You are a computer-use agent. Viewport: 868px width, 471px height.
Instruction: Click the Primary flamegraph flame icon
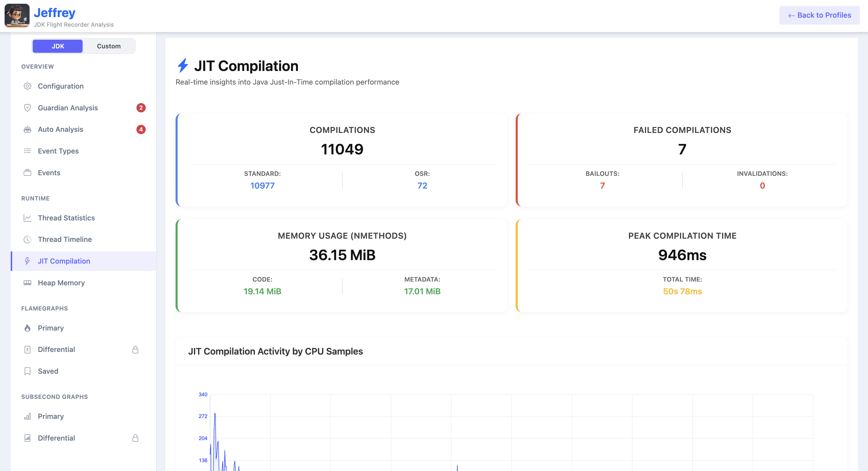27,328
